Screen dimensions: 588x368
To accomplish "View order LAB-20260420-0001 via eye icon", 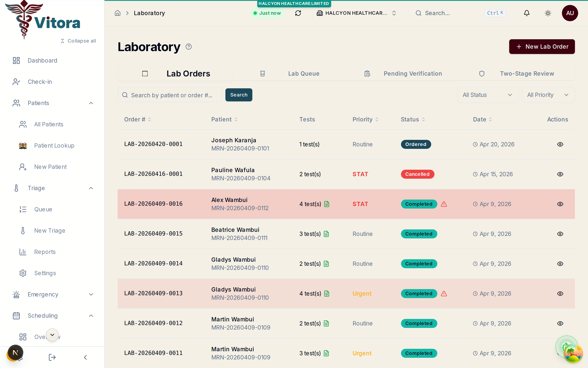I will tap(560, 144).
